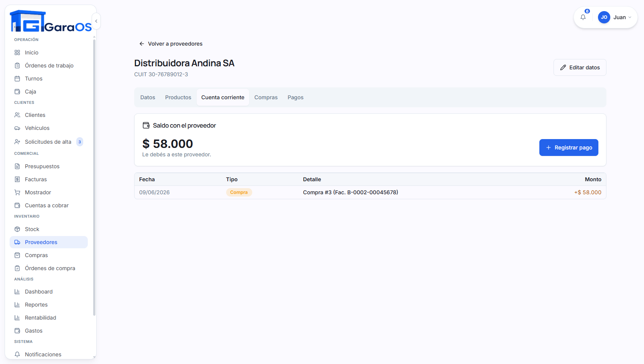Open the Pagos tab
The image size is (644, 364).
tap(296, 97)
